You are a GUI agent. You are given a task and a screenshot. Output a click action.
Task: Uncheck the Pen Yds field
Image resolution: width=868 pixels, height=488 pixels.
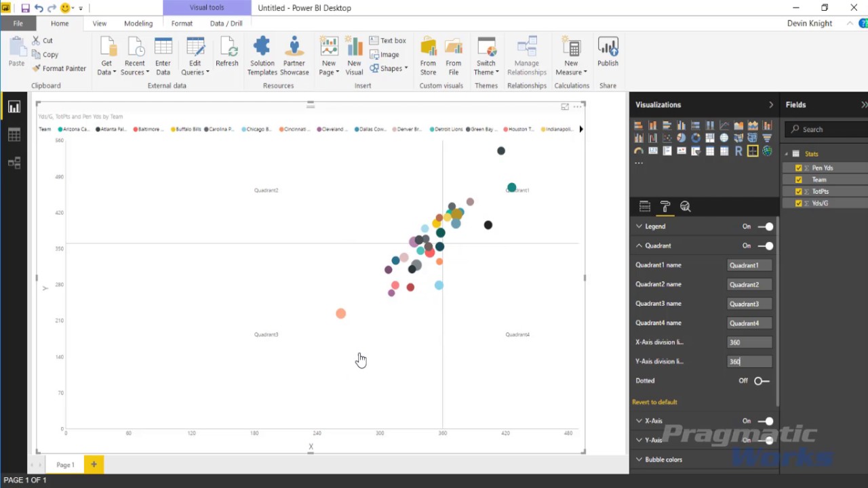(x=798, y=168)
